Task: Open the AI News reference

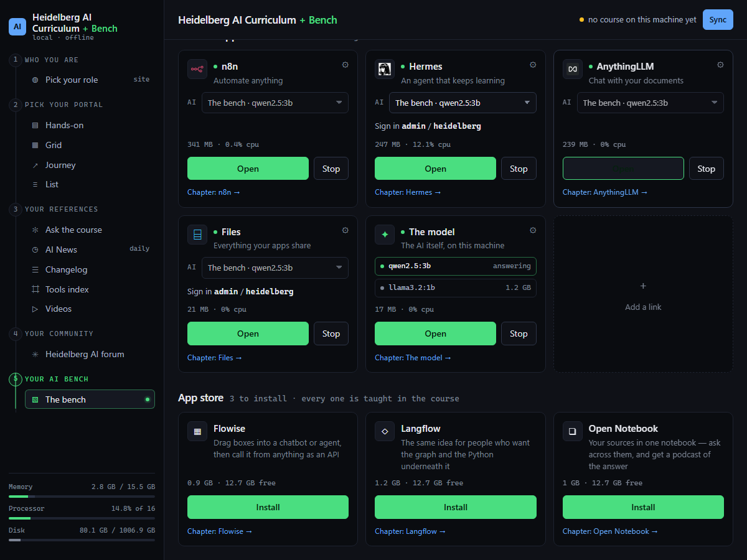Action: click(x=90, y=250)
